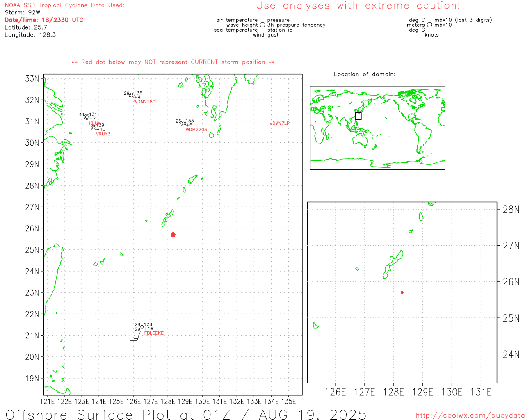Click the Date/Time 18/2330 UTC text

[44, 20]
